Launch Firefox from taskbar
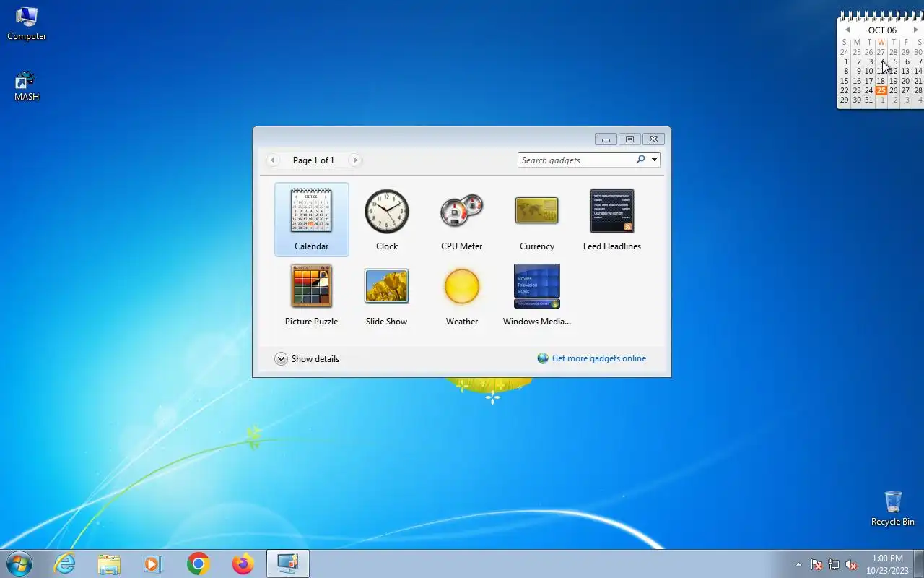The image size is (924, 578). click(x=243, y=564)
